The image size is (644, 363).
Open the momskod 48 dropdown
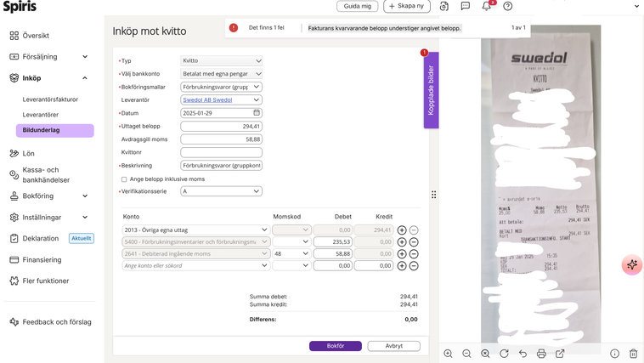pos(291,254)
